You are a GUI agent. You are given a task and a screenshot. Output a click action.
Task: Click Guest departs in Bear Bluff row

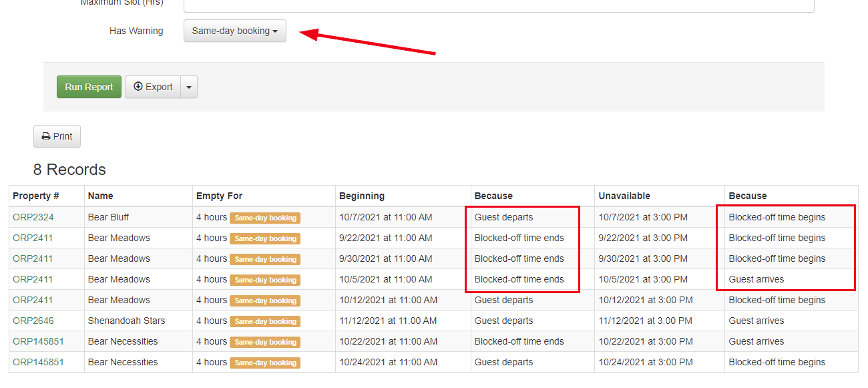503,217
